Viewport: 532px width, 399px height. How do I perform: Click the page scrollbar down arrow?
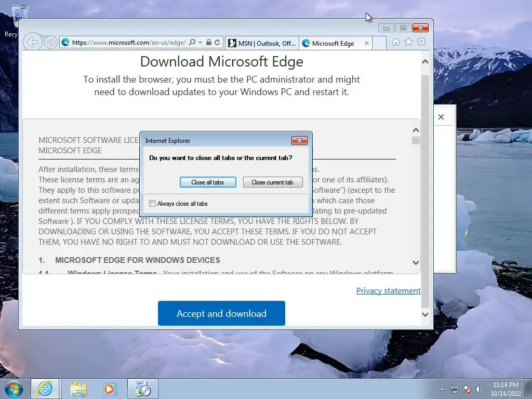425,314
